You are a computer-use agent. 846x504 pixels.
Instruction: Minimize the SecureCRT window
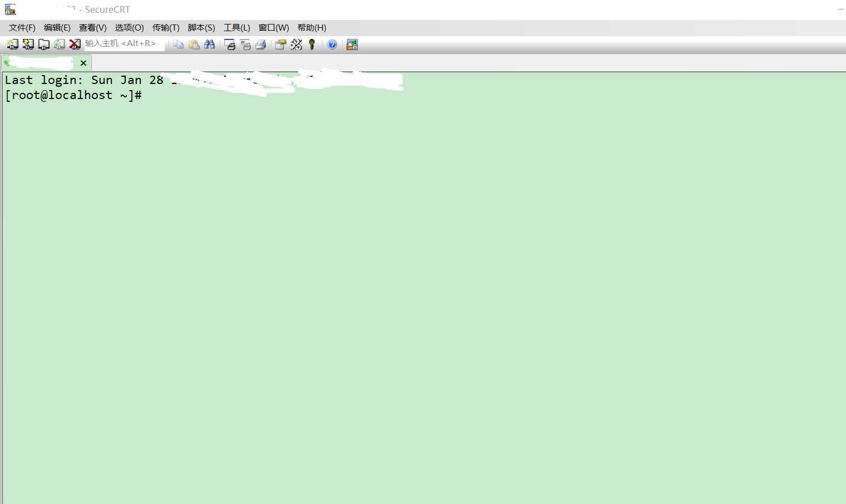pos(840,9)
